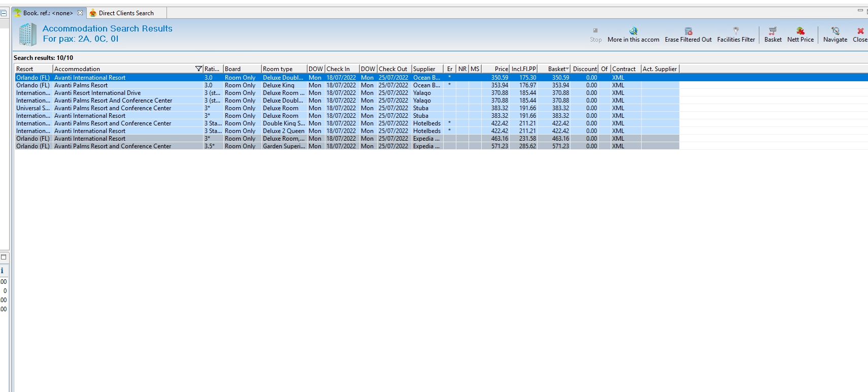
Task: Click the Search results: 10/10 label
Action: (x=43, y=58)
